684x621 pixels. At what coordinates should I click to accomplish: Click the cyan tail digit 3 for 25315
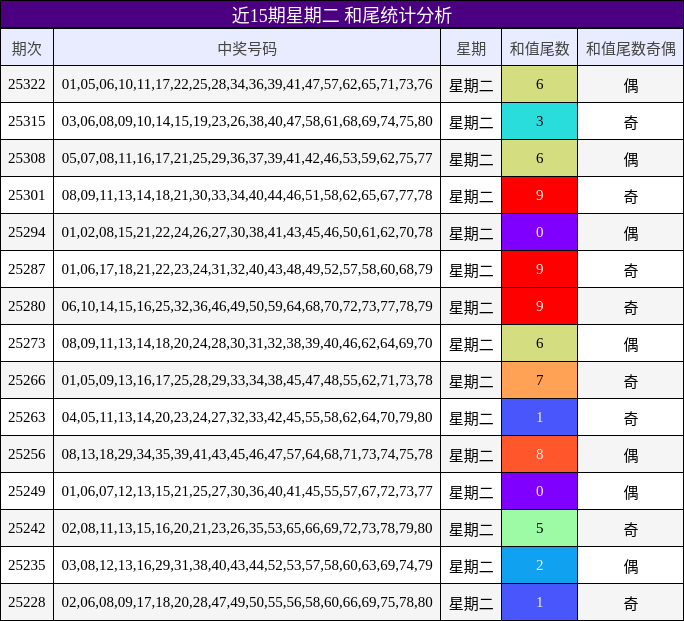540,121
